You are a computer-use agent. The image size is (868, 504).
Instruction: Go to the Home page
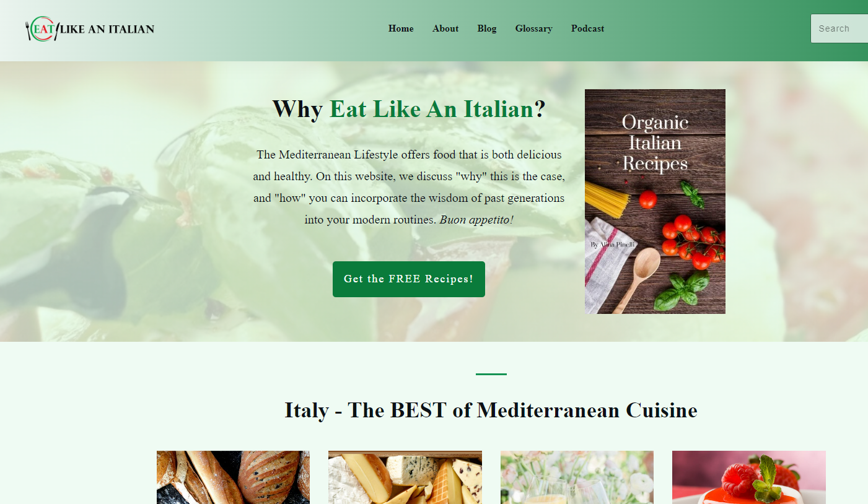(x=401, y=28)
